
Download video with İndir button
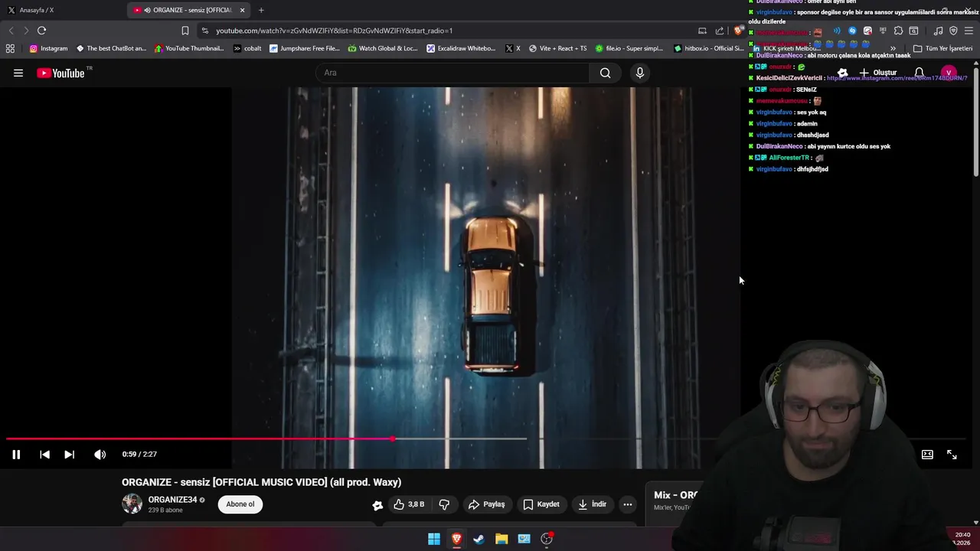(x=592, y=504)
